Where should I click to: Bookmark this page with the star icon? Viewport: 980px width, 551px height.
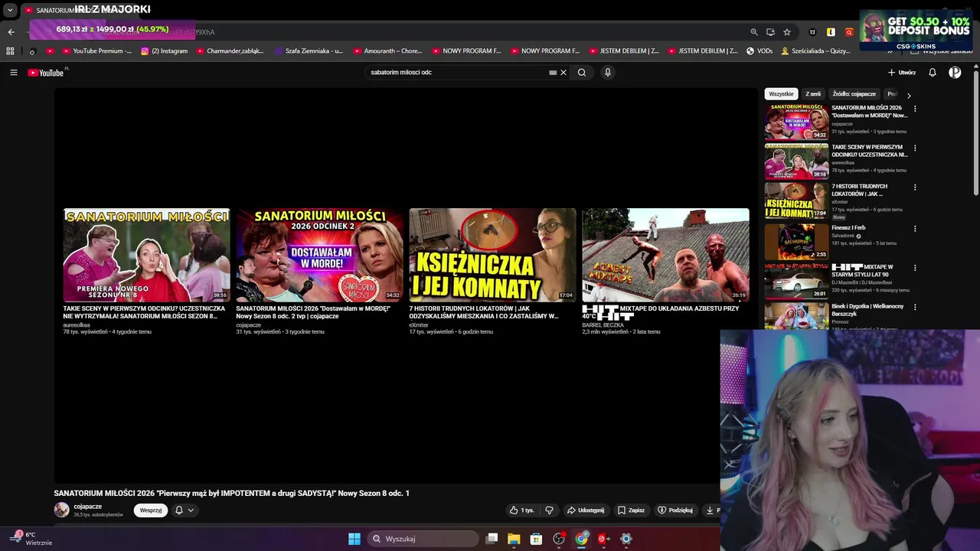tap(787, 32)
